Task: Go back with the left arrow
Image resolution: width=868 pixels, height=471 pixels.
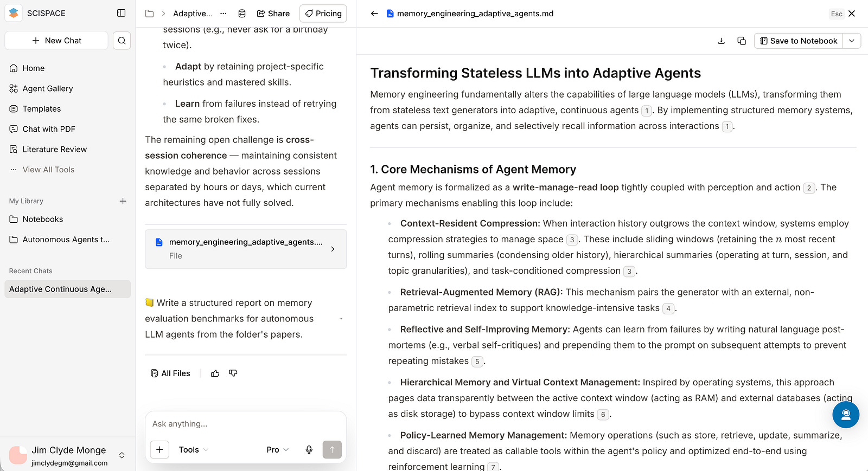Action: (x=374, y=14)
